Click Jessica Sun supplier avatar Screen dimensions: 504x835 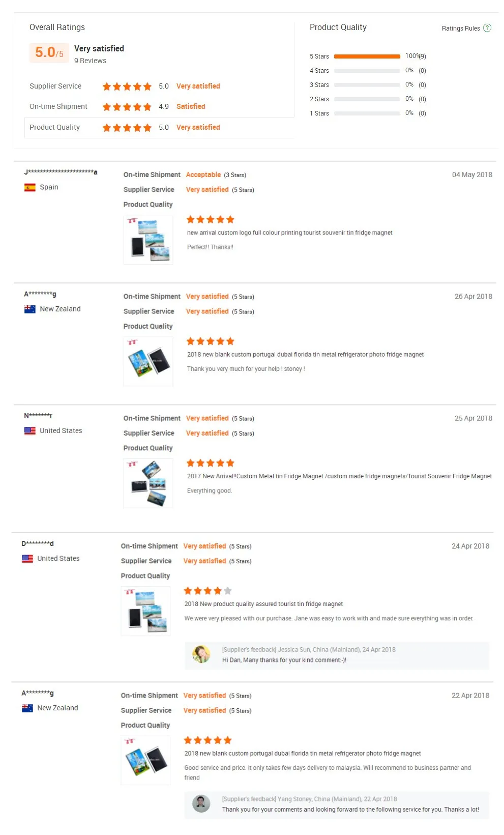point(201,654)
